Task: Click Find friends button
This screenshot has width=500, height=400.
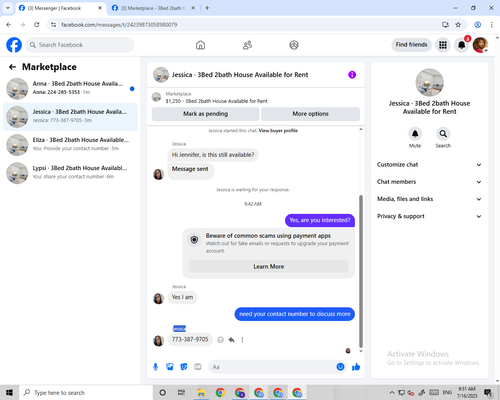Action: 411,45
